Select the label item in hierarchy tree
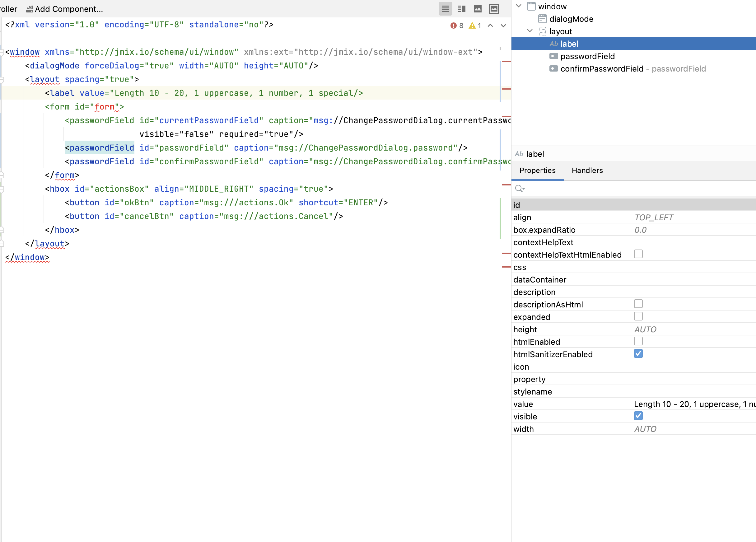The height and width of the screenshot is (542, 756). pos(633,44)
